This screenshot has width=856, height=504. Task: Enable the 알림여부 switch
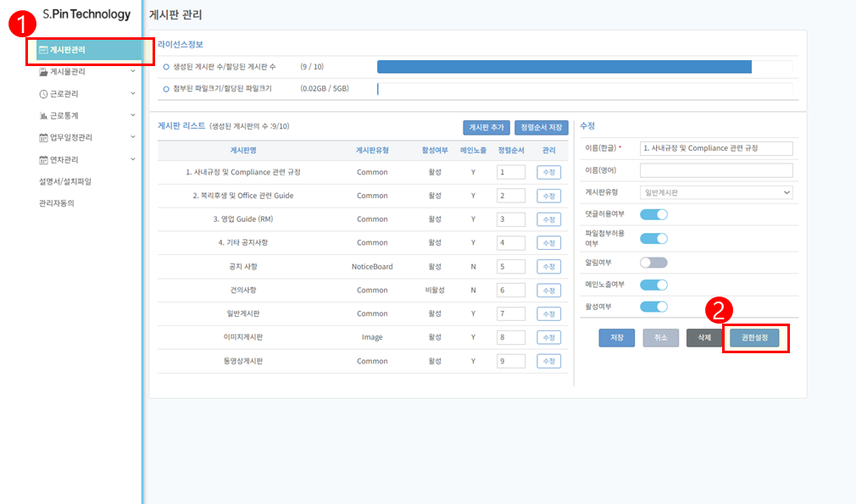point(653,263)
